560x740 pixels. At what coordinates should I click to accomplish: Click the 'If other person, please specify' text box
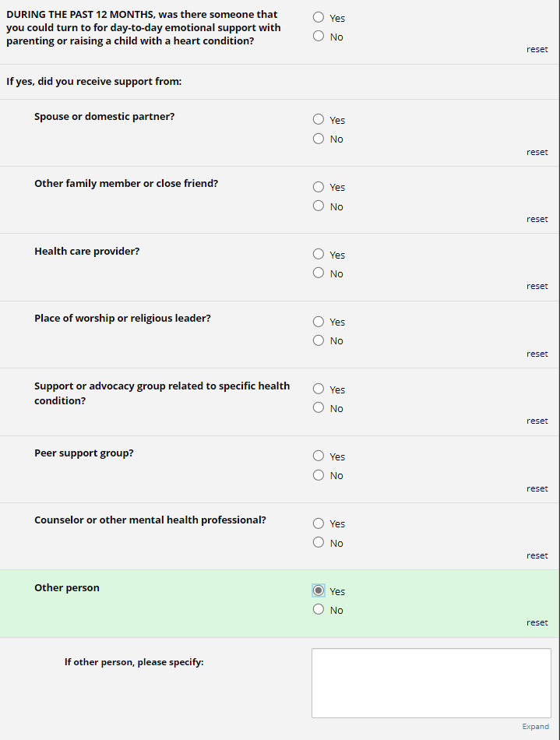(x=431, y=683)
